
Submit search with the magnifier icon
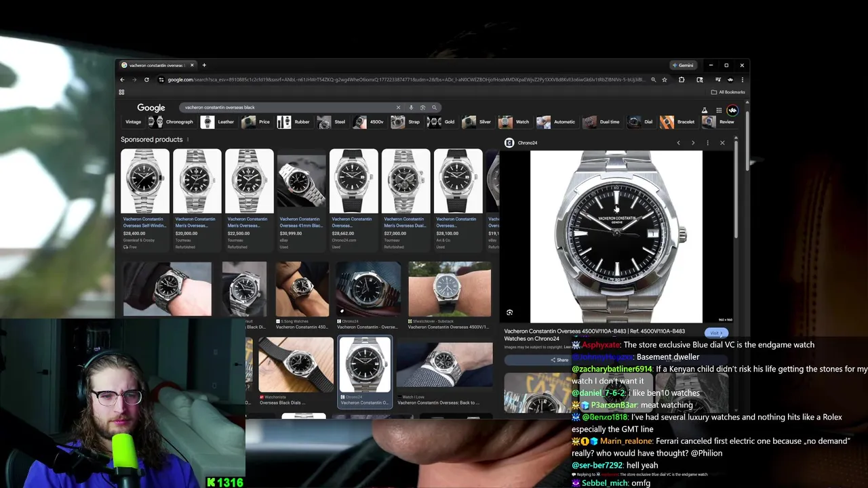click(x=435, y=107)
